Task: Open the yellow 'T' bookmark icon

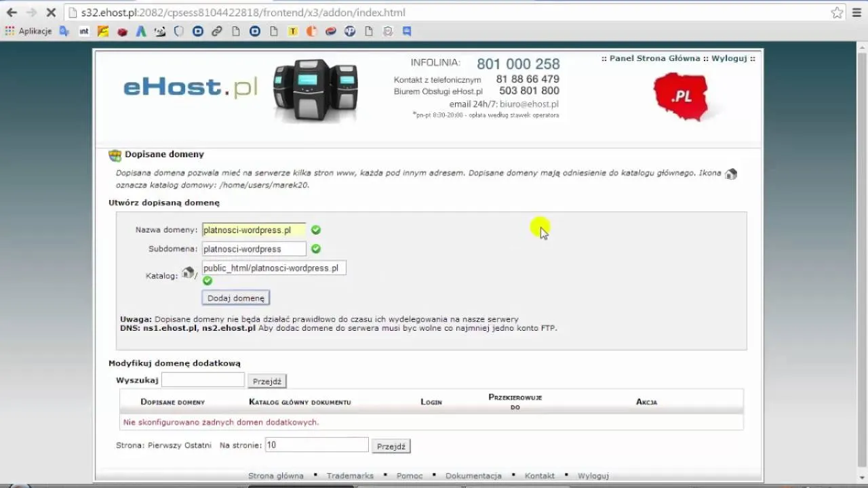Action: (x=293, y=31)
